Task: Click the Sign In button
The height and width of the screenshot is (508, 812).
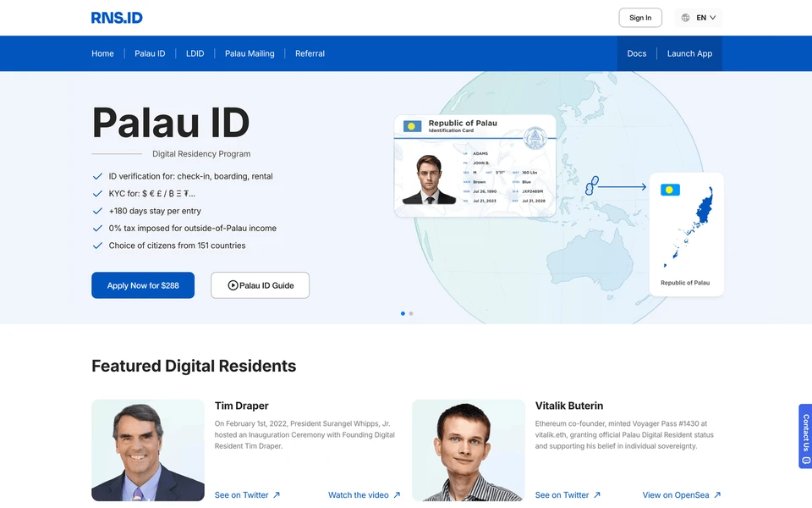Action: click(640, 18)
